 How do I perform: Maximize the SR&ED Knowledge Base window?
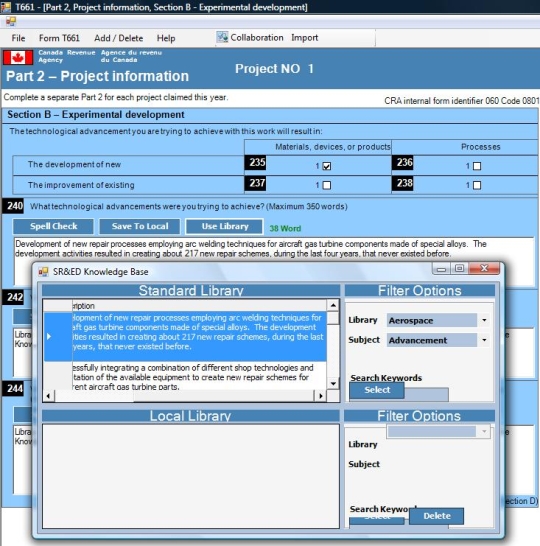(x=459, y=268)
